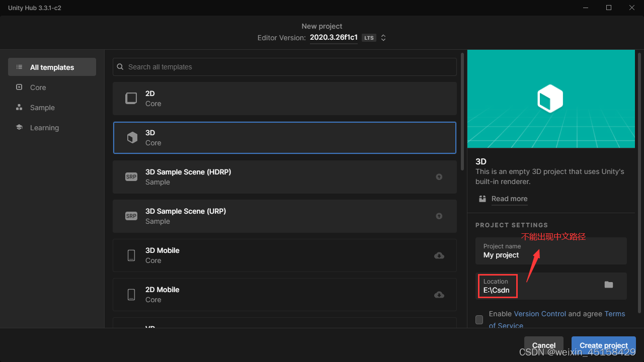Click the search magnifier icon
The height and width of the screenshot is (362, 644).
(120, 67)
